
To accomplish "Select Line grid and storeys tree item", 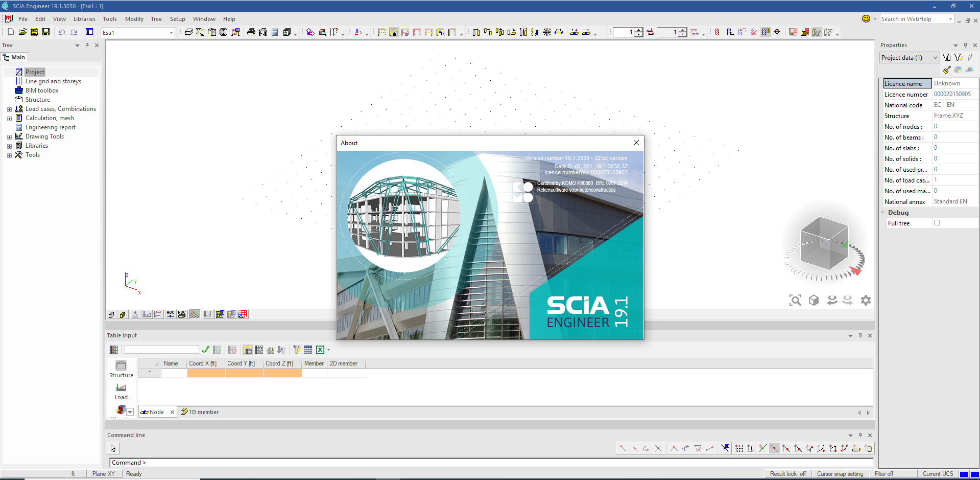I will click(x=53, y=81).
